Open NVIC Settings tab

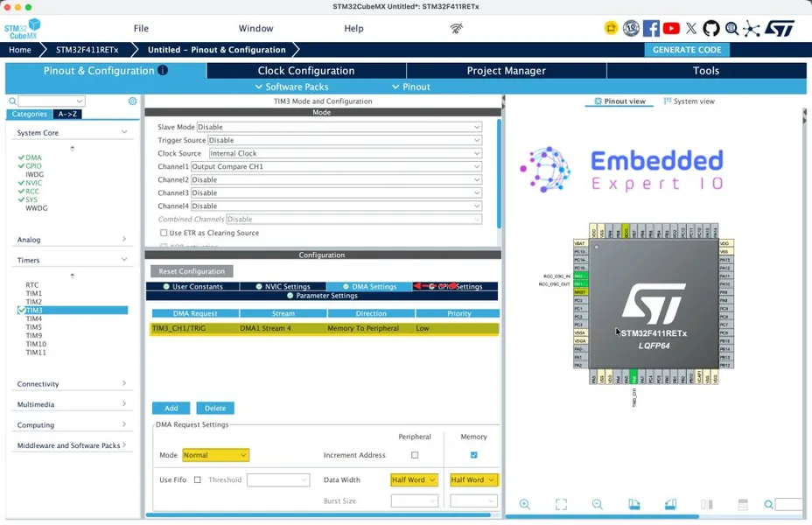[283, 286]
